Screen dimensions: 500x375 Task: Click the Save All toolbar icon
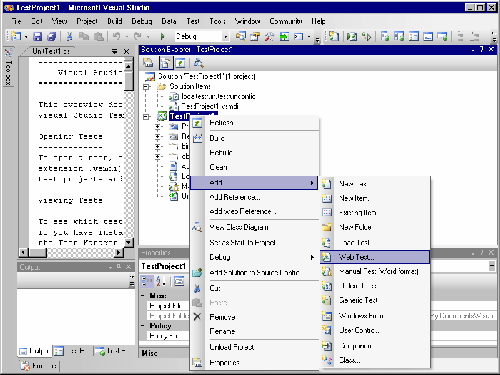(51, 36)
